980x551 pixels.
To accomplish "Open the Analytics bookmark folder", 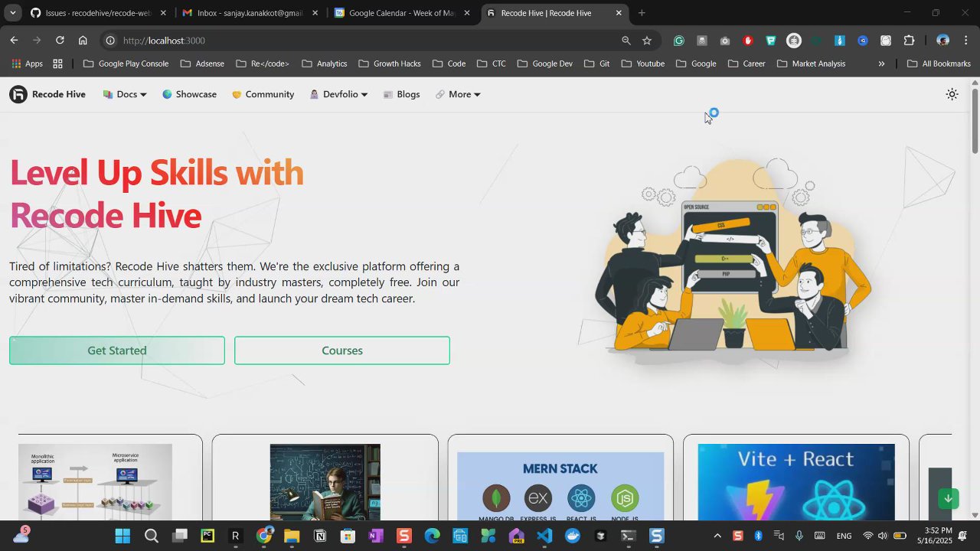I will (x=324, y=64).
